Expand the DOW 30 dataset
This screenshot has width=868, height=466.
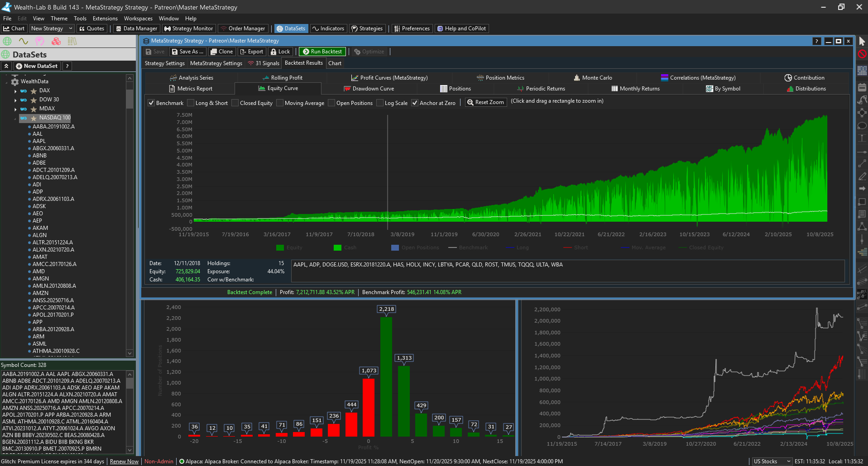click(x=15, y=99)
